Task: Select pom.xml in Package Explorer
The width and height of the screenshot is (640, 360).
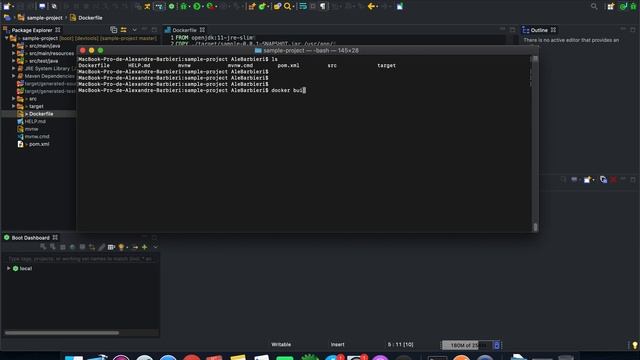Action: point(39,144)
